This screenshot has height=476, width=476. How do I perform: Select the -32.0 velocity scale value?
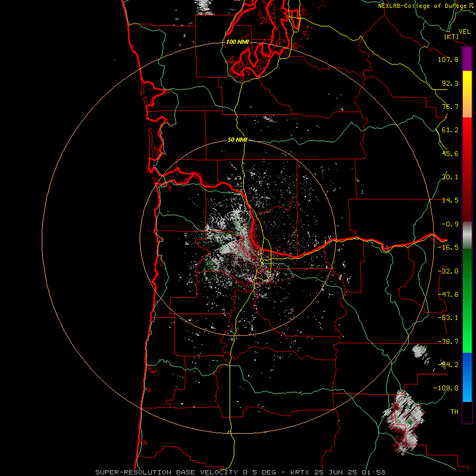448,271
